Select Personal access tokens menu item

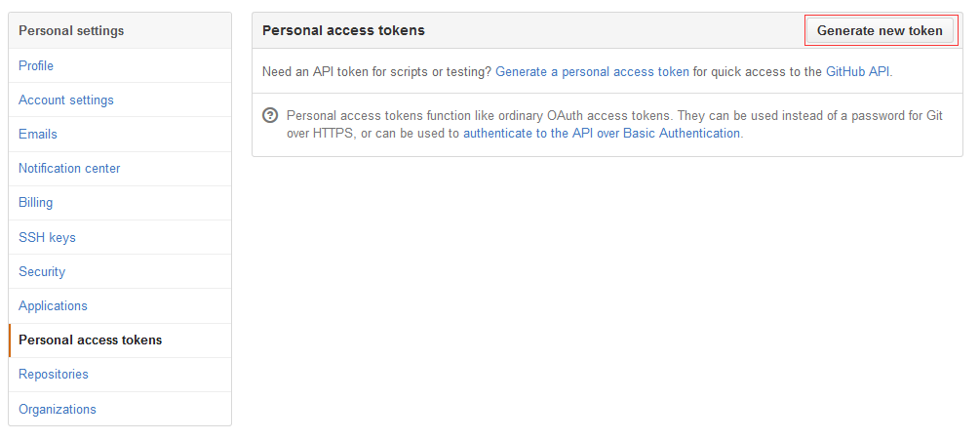(91, 340)
